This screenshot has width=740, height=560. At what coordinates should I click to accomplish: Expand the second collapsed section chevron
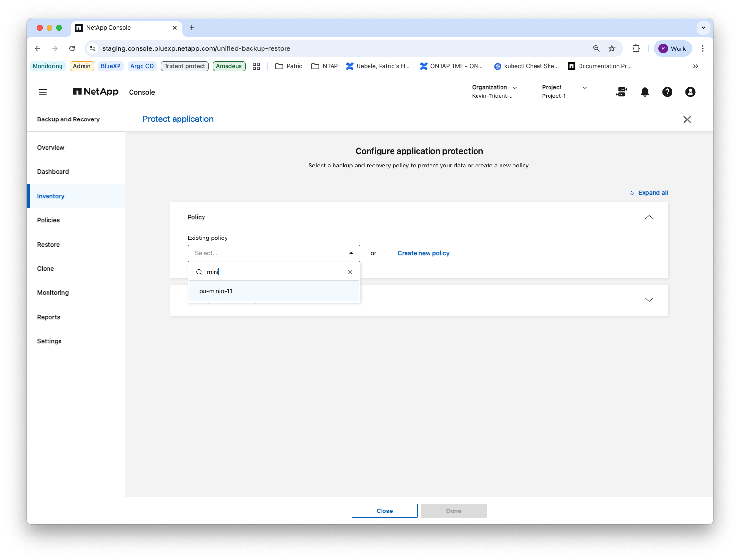[x=649, y=300]
